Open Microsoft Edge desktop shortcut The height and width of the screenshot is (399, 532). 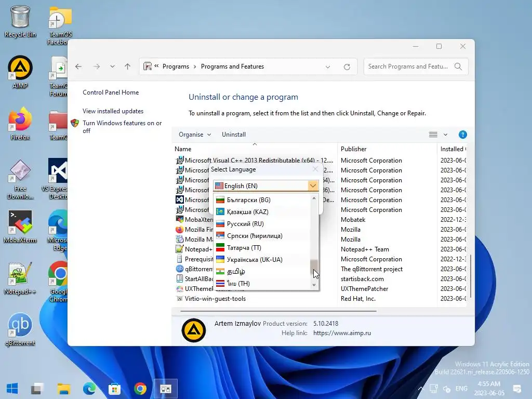tap(58, 231)
